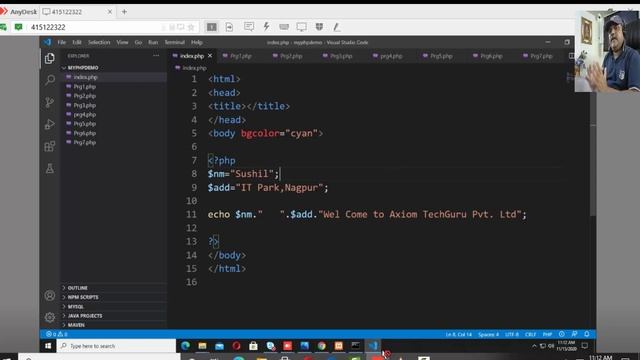Viewport: 640px width, 360px height.
Task: Open the AnyDesk permissions shield icon
Action: (x=319, y=27)
